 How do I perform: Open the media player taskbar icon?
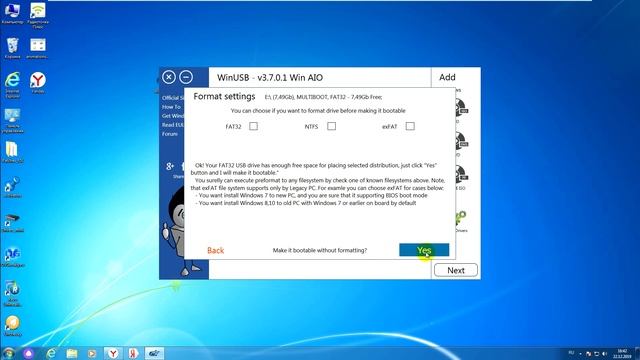[x=92, y=353]
